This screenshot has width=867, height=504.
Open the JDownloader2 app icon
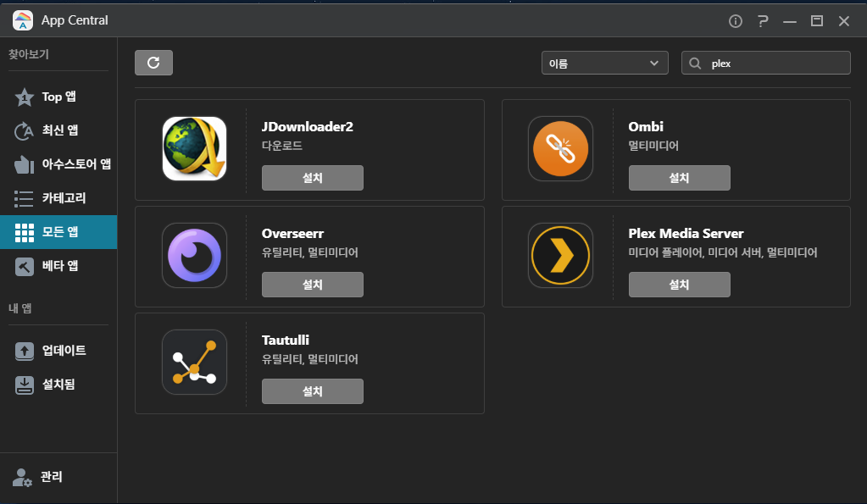click(194, 148)
